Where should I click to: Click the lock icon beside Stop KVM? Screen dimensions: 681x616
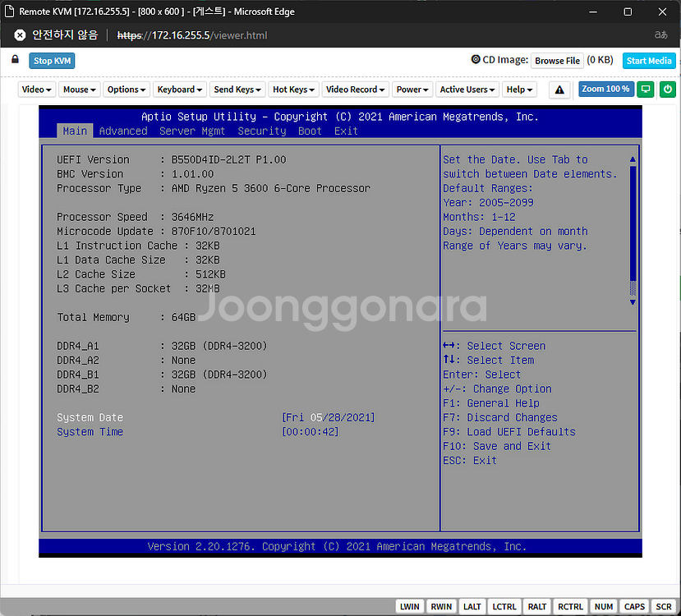[15, 60]
